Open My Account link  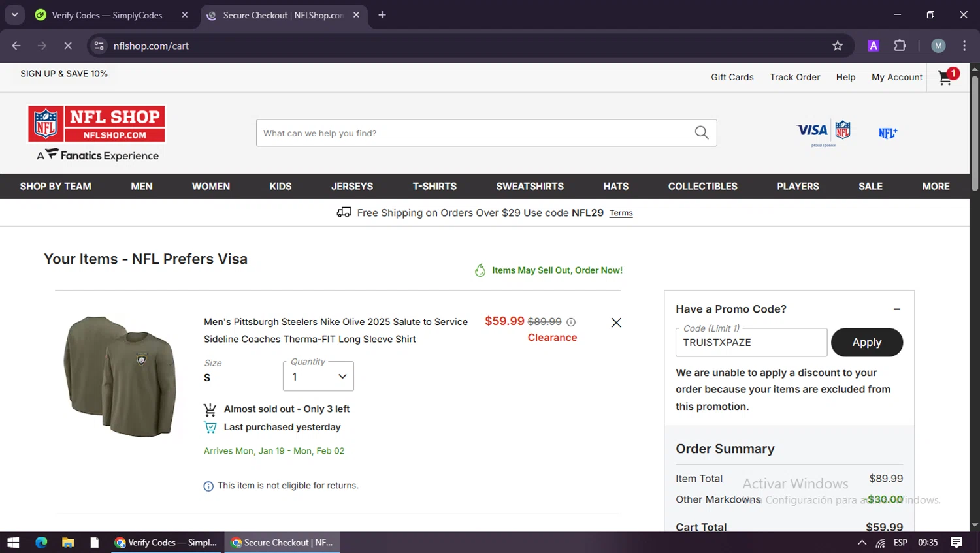(x=896, y=77)
